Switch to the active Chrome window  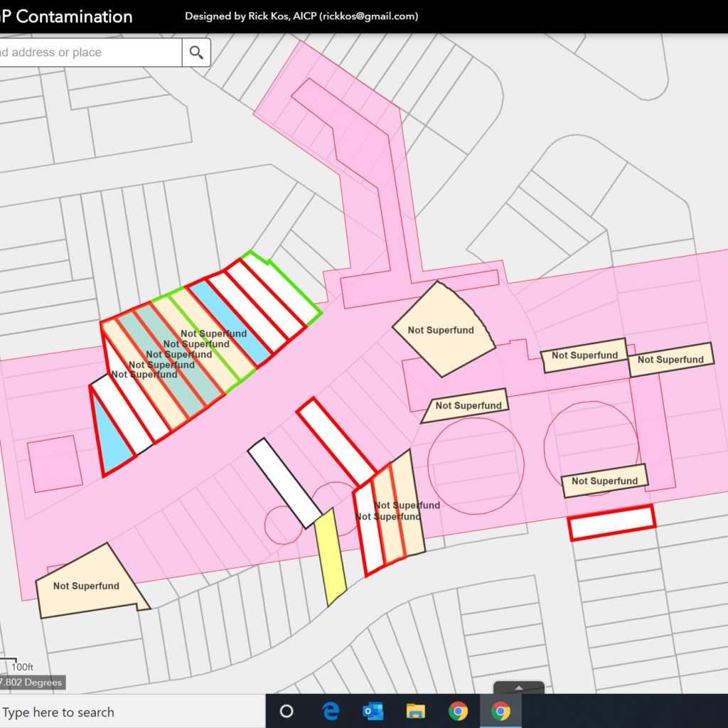502,711
